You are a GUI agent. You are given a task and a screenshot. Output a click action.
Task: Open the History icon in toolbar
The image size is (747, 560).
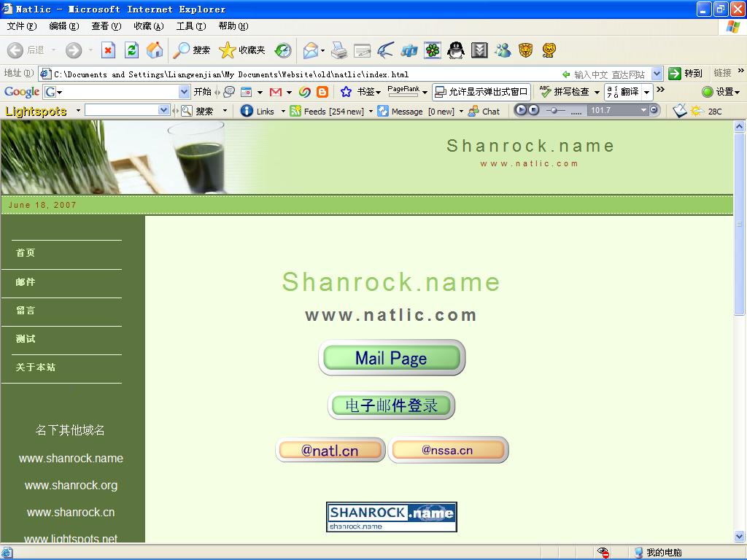point(283,50)
